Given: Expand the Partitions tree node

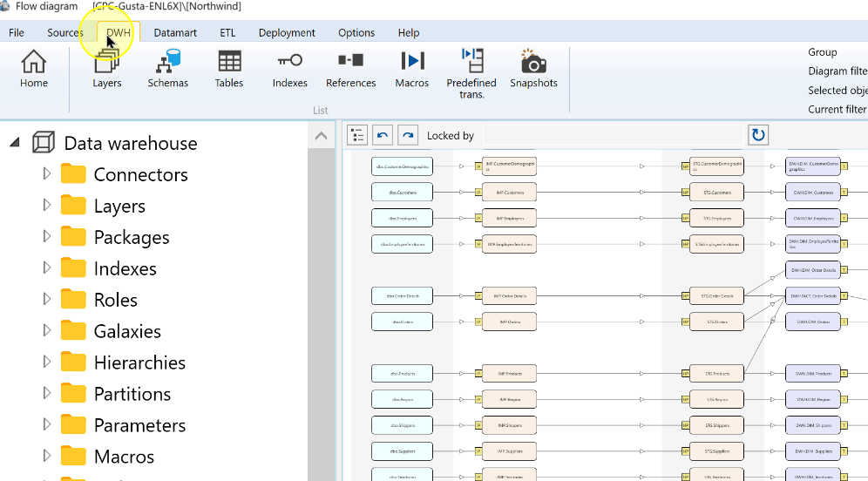Looking at the screenshot, I should [47, 393].
